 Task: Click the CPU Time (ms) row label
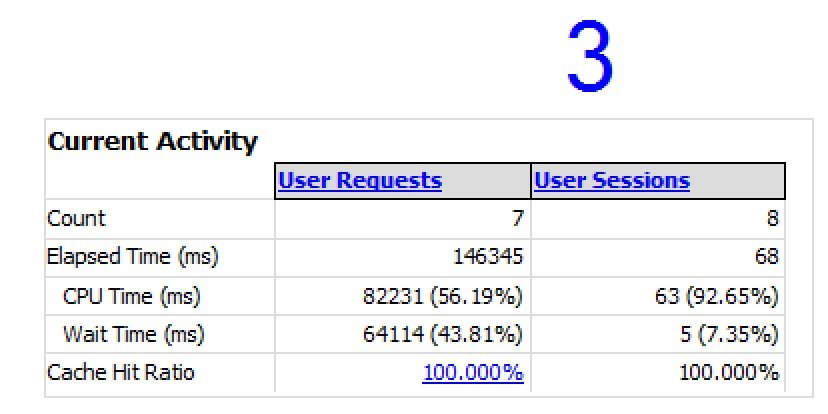(131, 296)
